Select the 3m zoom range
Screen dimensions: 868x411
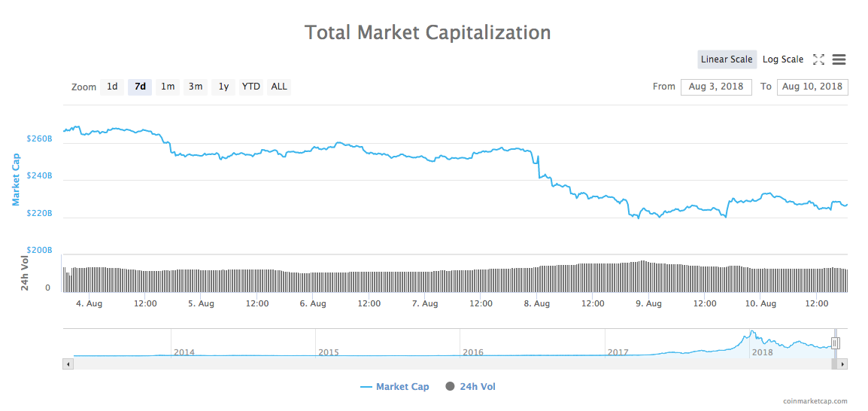click(196, 87)
